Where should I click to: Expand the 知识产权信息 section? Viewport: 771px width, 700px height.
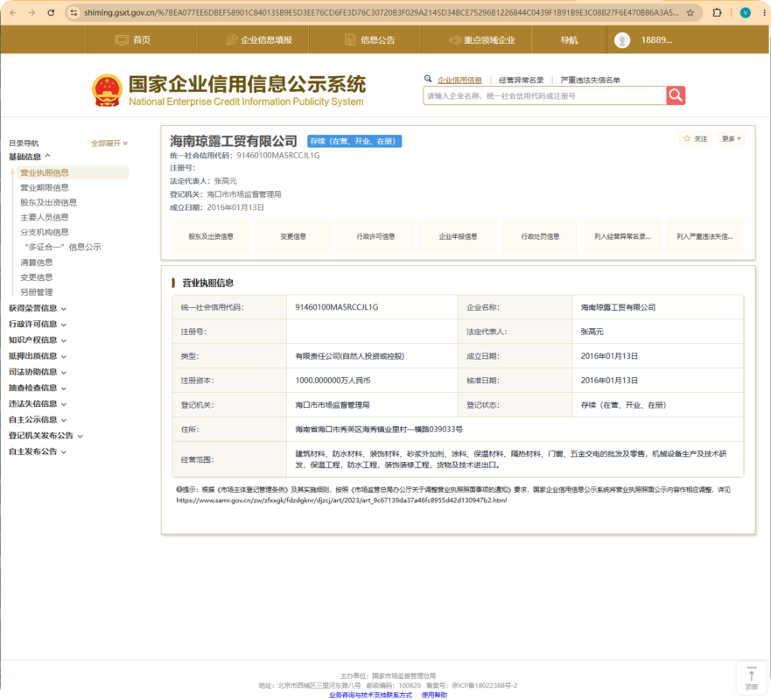tap(38, 340)
